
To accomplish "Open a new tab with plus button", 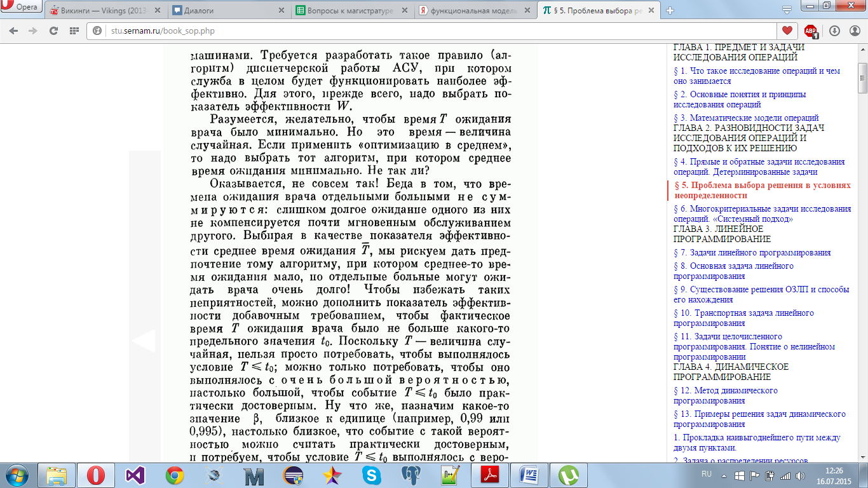I will 670,10.
